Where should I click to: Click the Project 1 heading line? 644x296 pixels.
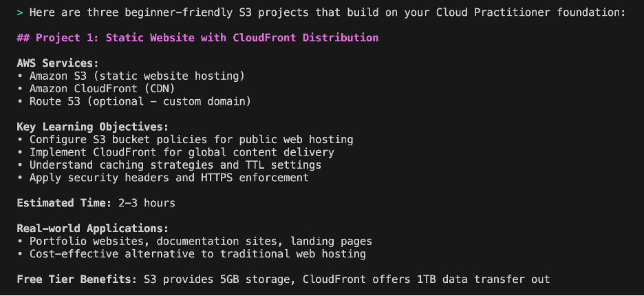[197, 38]
